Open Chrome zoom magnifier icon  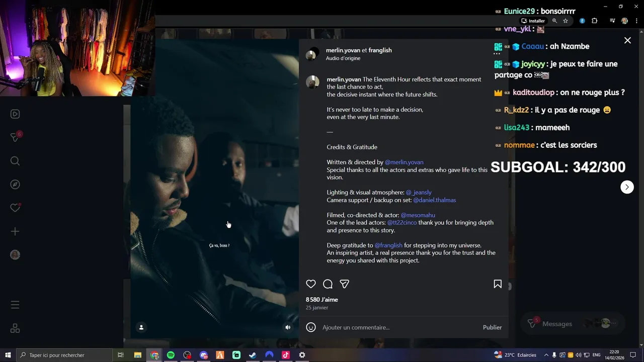pos(554,21)
